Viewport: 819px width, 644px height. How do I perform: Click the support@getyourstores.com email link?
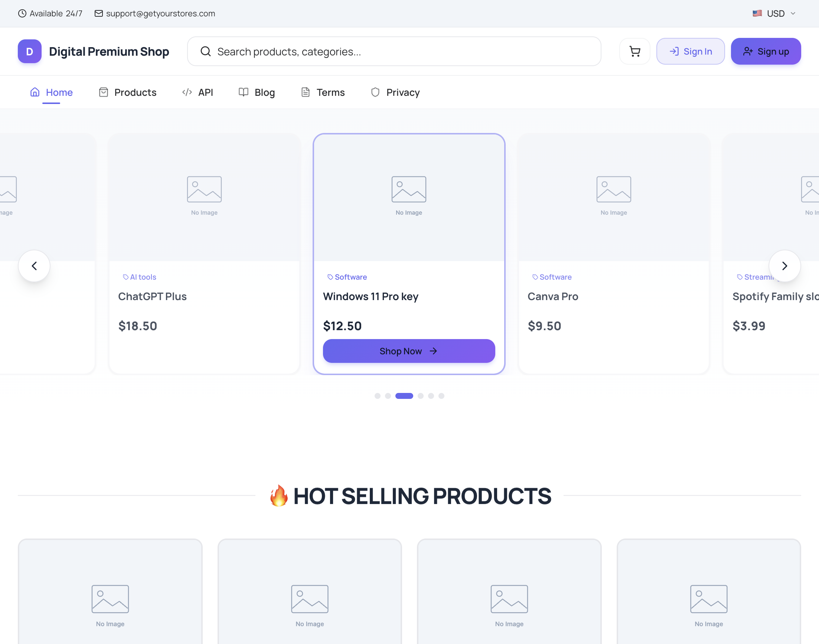click(160, 14)
